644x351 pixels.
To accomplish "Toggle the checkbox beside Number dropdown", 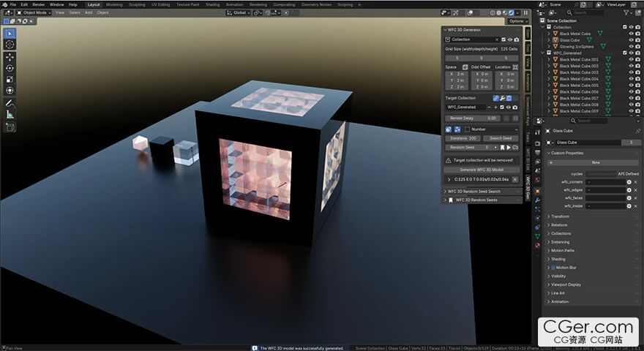I will (466, 129).
